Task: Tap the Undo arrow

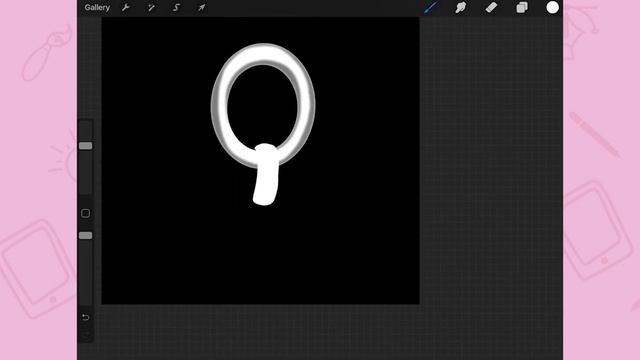Action: (x=85, y=317)
